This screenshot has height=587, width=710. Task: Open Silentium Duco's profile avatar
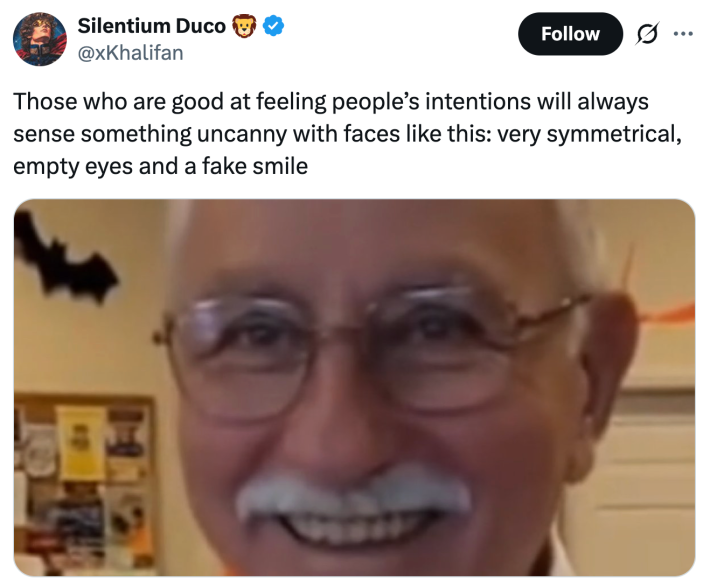pyautogui.click(x=40, y=39)
